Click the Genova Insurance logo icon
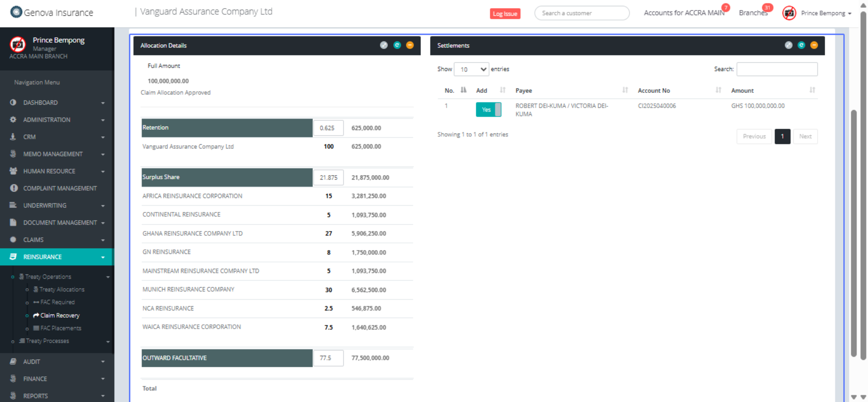Viewport: 868px width, 402px height. 16,12
